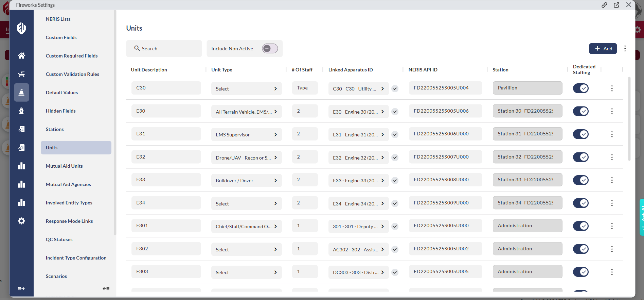Image resolution: width=644 pixels, height=300 pixels.
Task: Disable Dedicated Staffing for C30
Action: (580, 88)
